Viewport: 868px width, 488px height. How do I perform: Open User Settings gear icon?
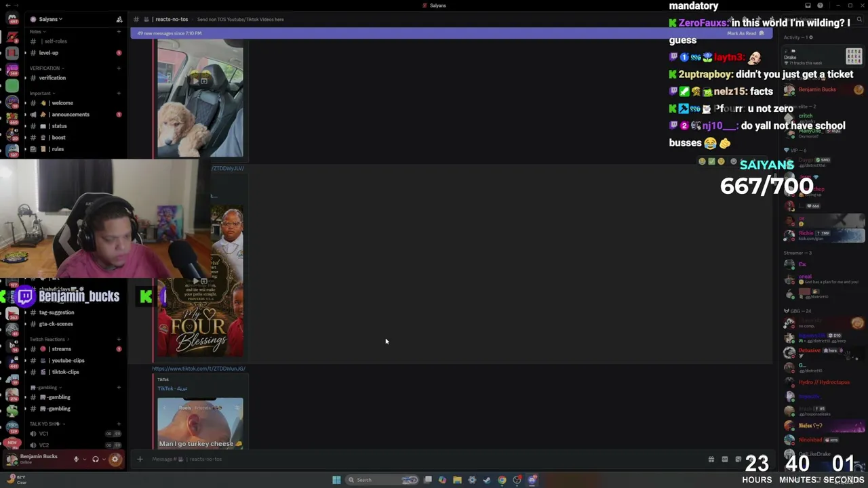115,460
